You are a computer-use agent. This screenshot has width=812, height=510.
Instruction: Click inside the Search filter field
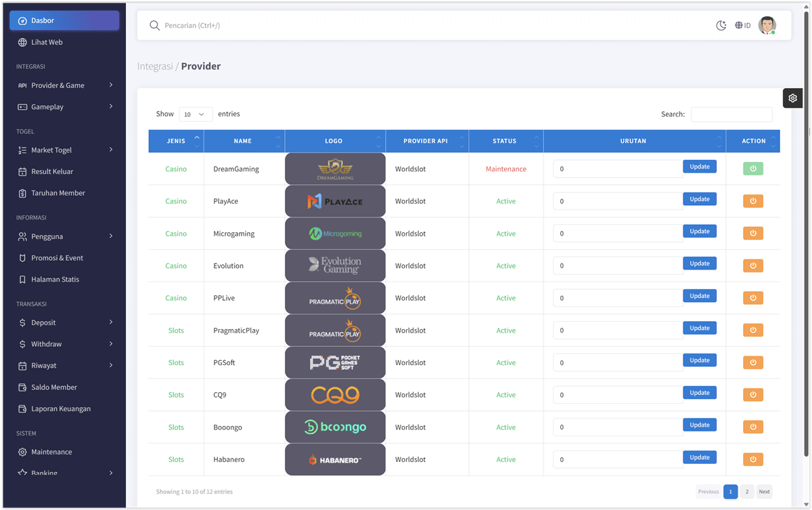click(731, 114)
